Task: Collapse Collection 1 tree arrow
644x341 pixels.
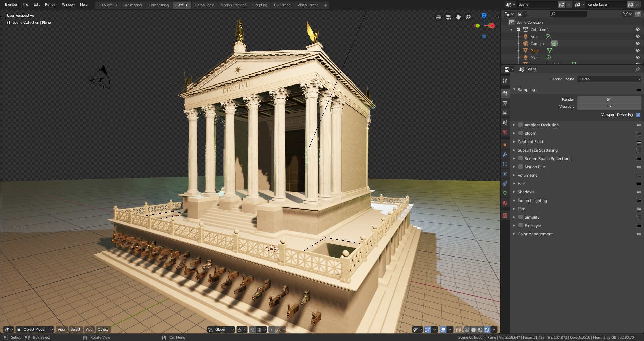Action: click(511, 30)
